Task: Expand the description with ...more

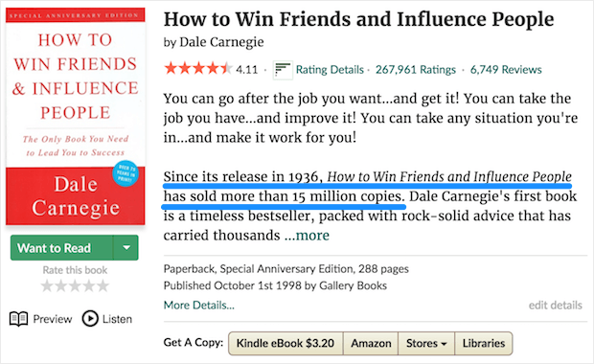Action: 307,236
